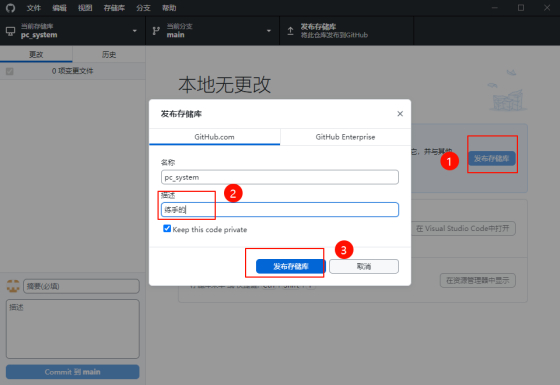Open the 编辑 menu
The width and height of the screenshot is (560, 385).
click(59, 8)
